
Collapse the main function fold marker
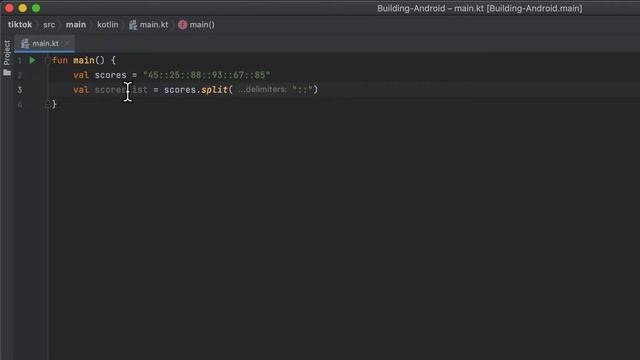(x=47, y=60)
